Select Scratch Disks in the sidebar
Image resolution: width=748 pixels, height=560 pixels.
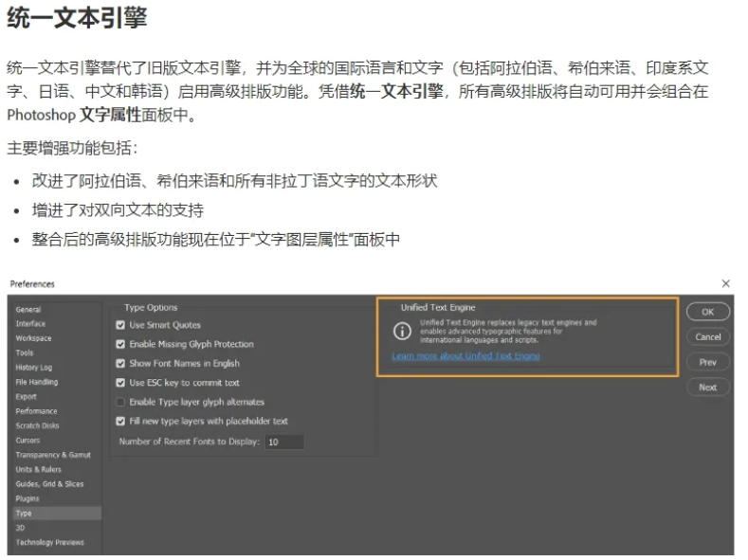37,425
